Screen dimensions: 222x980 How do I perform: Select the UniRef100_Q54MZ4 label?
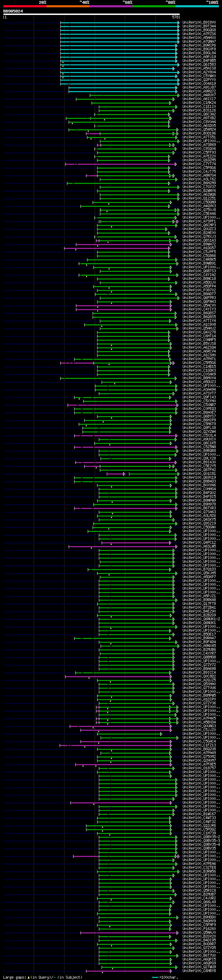pyautogui.click(x=199, y=129)
